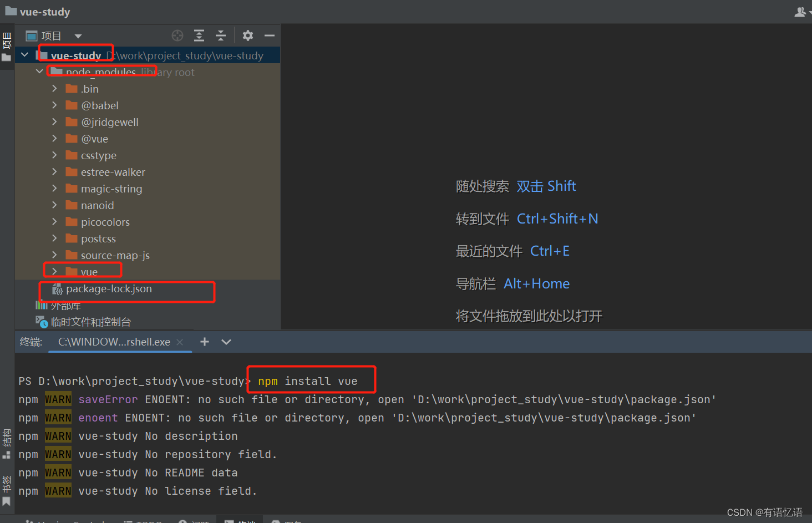Click the user account icon at top right
Screen dimensions: 812x523
point(800,12)
